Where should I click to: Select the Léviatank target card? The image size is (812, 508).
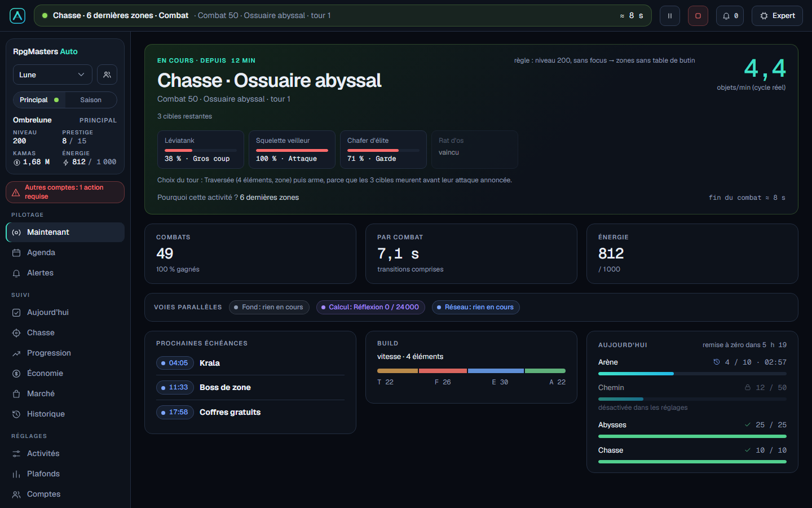point(201,150)
